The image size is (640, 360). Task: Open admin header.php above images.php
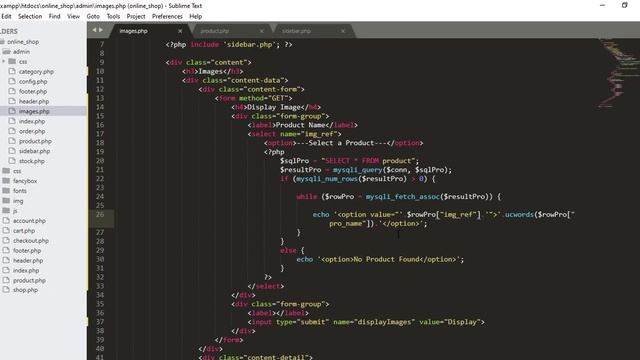coord(34,101)
